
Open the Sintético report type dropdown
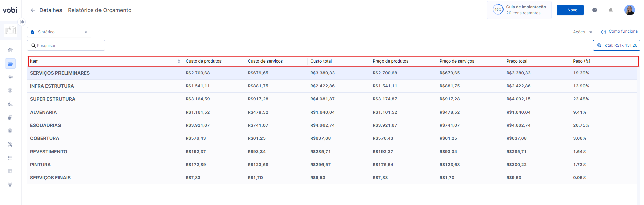point(59,32)
